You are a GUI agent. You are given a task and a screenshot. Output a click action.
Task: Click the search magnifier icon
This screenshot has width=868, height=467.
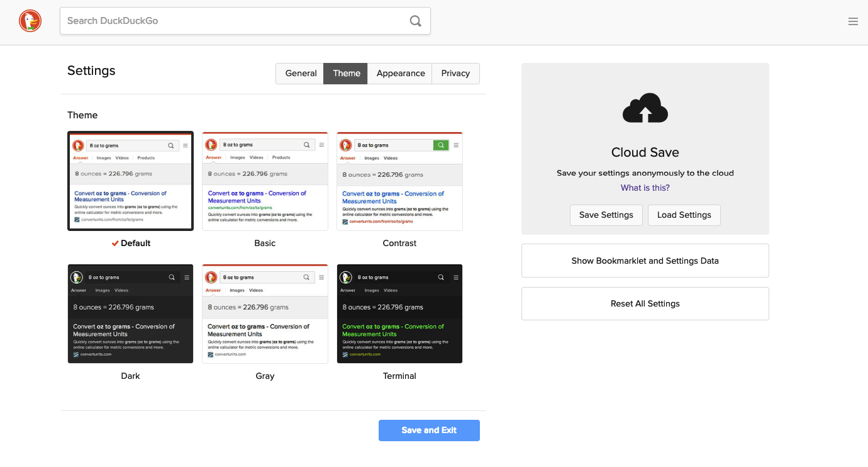tap(415, 21)
